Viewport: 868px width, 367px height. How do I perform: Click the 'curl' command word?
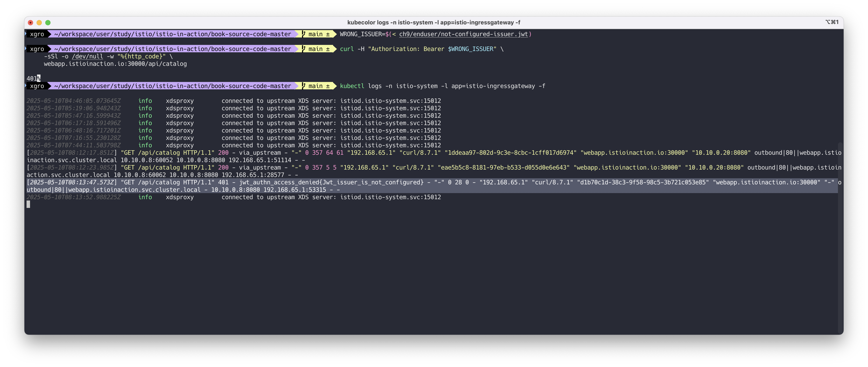347,49
